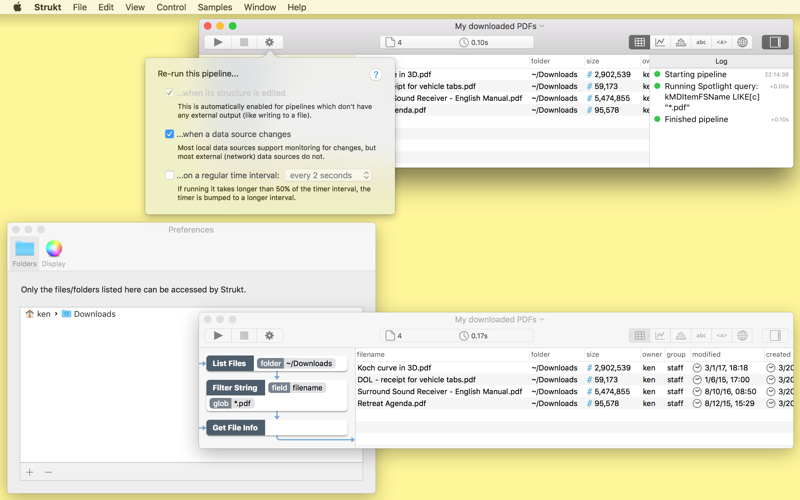Switch to Folders tab in Preferences

coord(24,253)
